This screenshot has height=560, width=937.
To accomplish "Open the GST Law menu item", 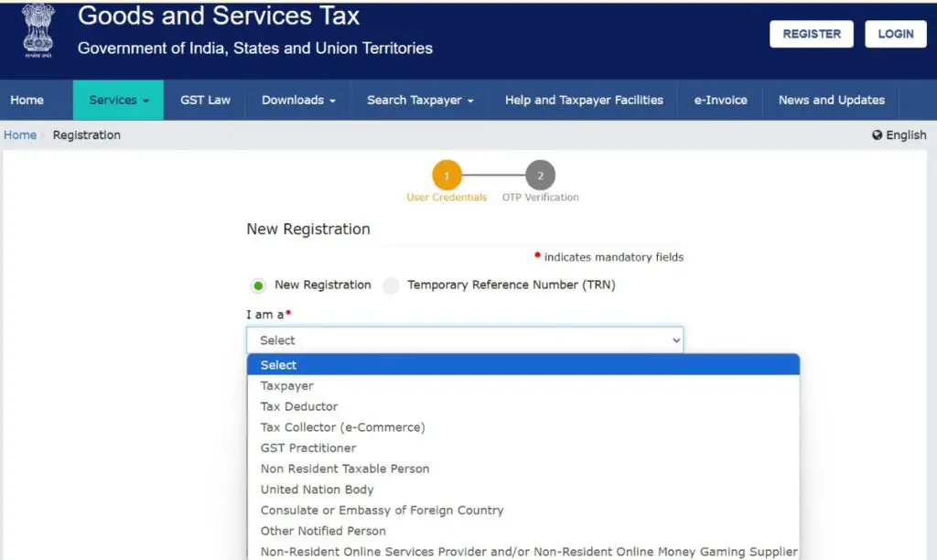I will [205, 100].
